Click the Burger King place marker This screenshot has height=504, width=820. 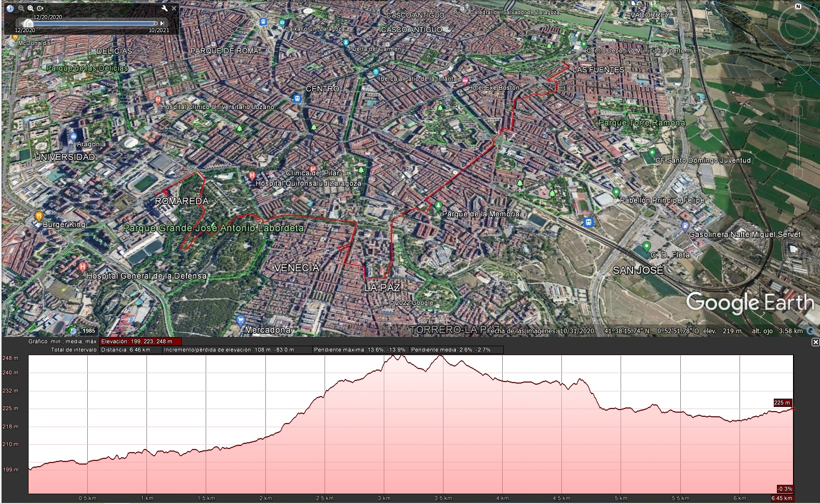(38, 216)
